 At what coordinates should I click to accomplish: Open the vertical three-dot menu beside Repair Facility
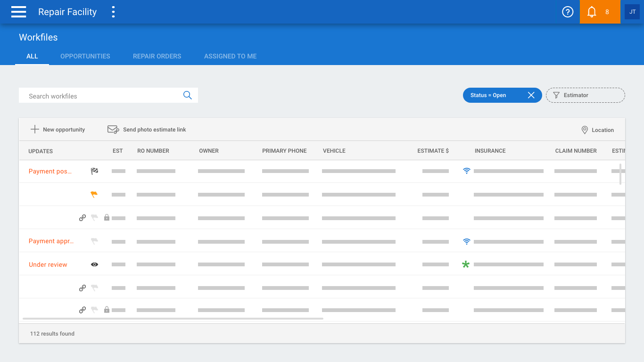113,12
